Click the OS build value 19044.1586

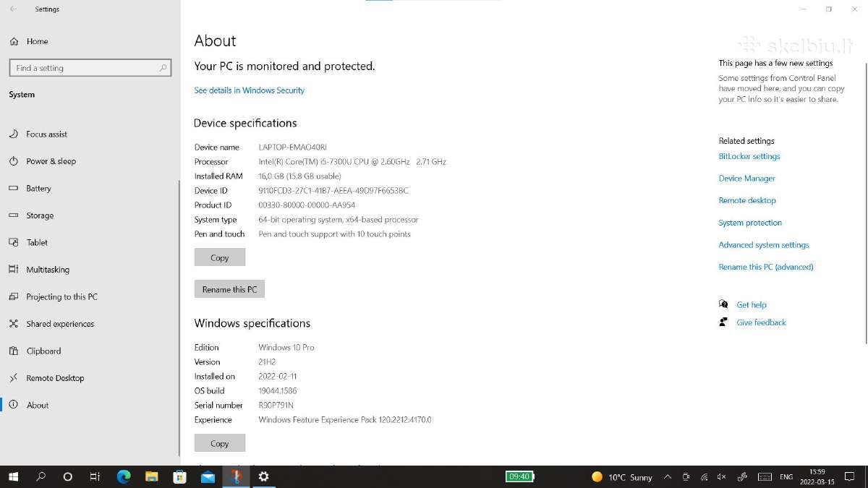(x=277, y=391)
